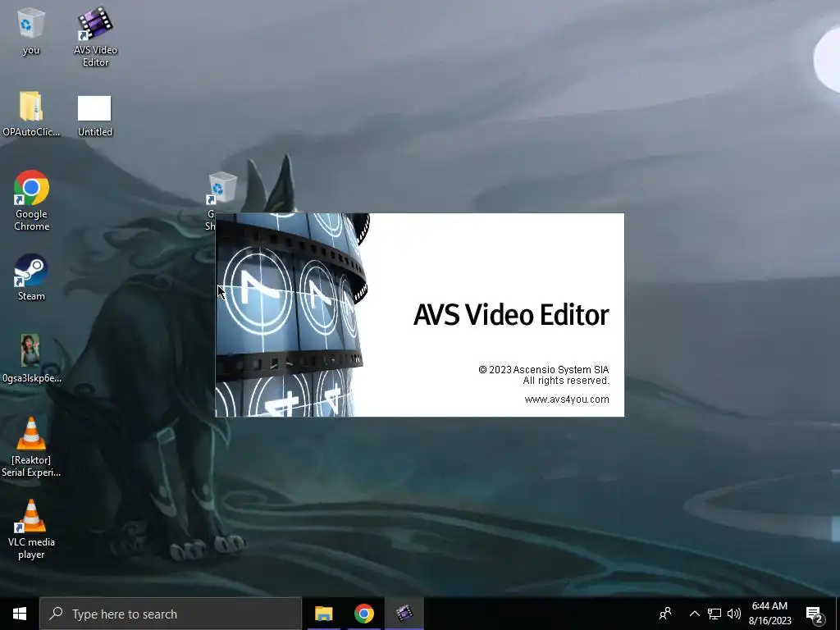Select the OPAutoClicker folder icon
The image size is (840, 630).
point(31,113)
